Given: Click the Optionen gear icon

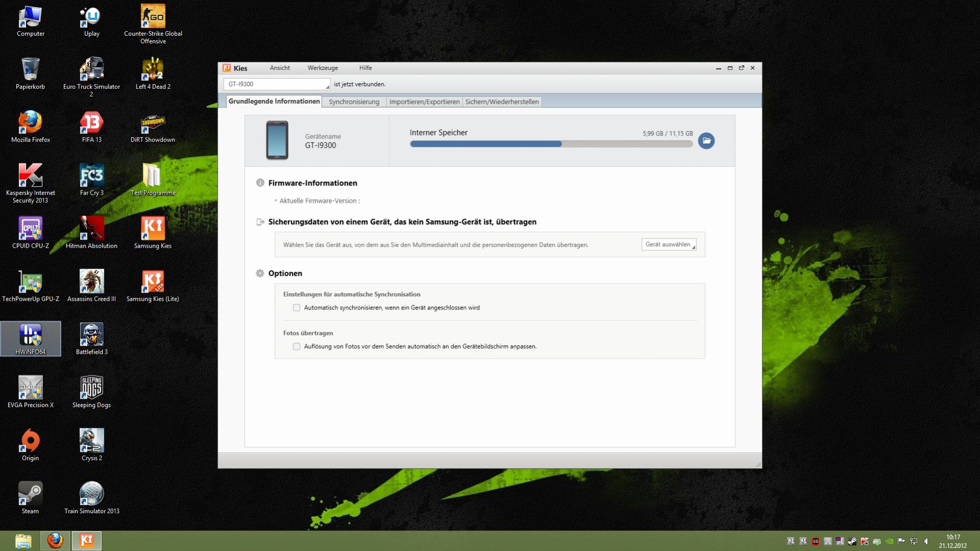Looking at the screenshot, I should 260,273.
